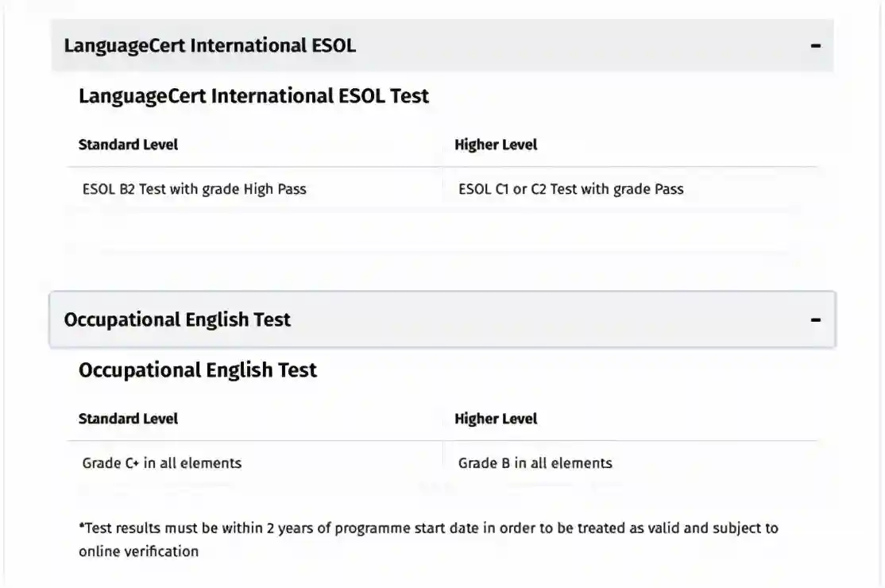The height and width of the screenshot is (588, 885).
Task: Click 'online verification' in the footnote
Action: pos(138,551)
